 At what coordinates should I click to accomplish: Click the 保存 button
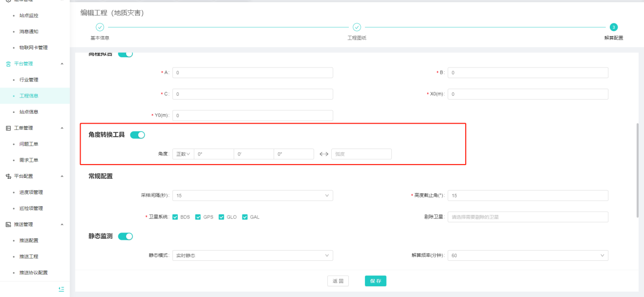tap(375, 281)
